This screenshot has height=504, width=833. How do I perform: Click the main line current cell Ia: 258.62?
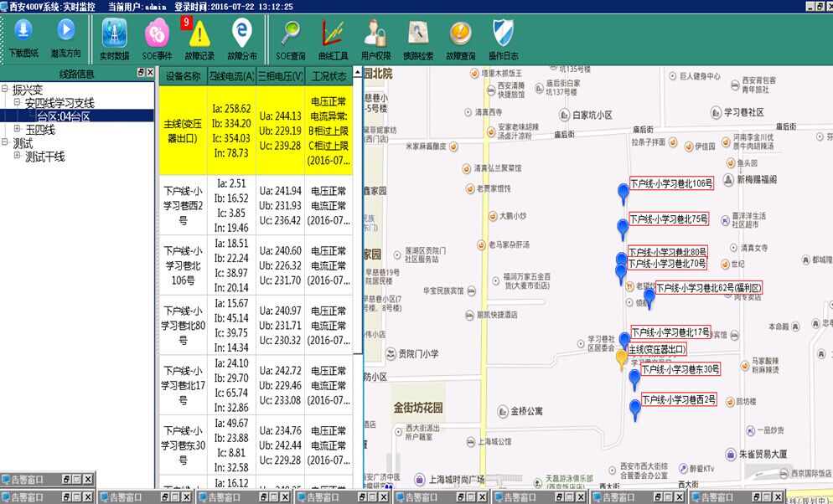click(231, 109)
